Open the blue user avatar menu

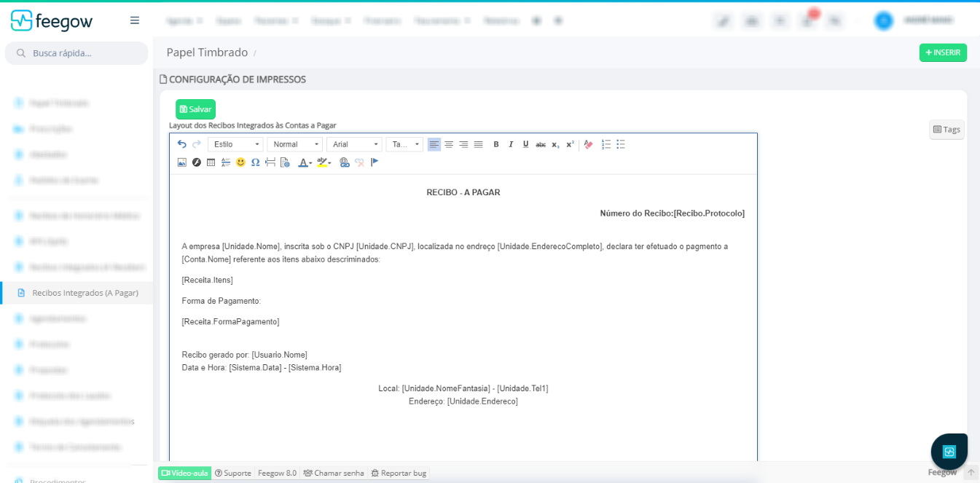(x=884, y=20)
